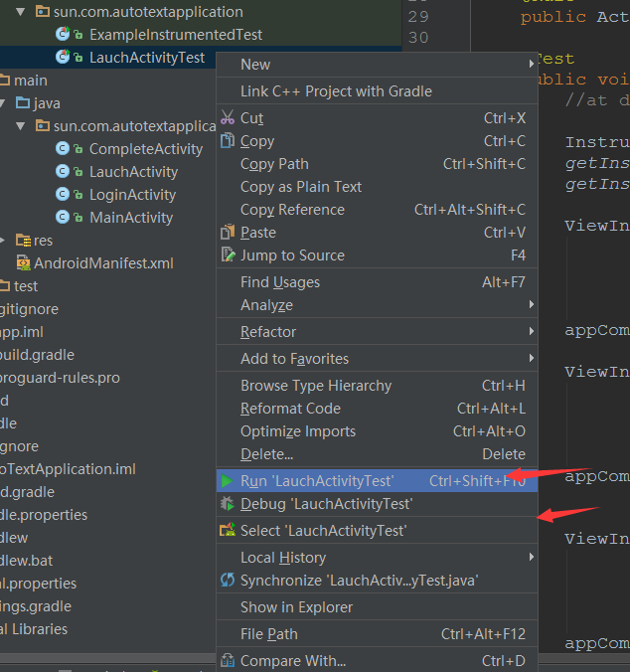Choose Copy as Plain Text
This screenshot has height=672, width=630.
pyautogui.click(x=377, y=187)
